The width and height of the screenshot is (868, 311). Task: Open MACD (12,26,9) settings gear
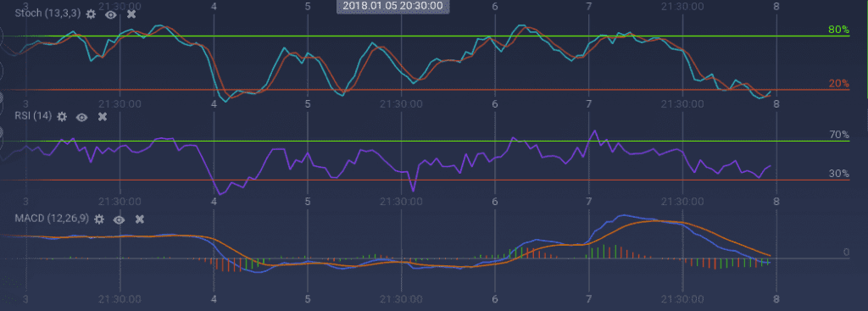coord(99,219)
